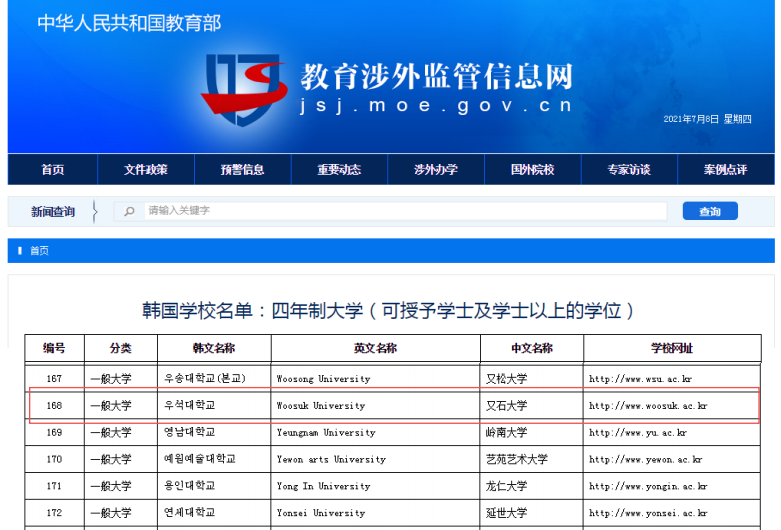Open the 涉外办学 section
The height and width of the screenshot is (530, 781).
[x=436, y=170]
